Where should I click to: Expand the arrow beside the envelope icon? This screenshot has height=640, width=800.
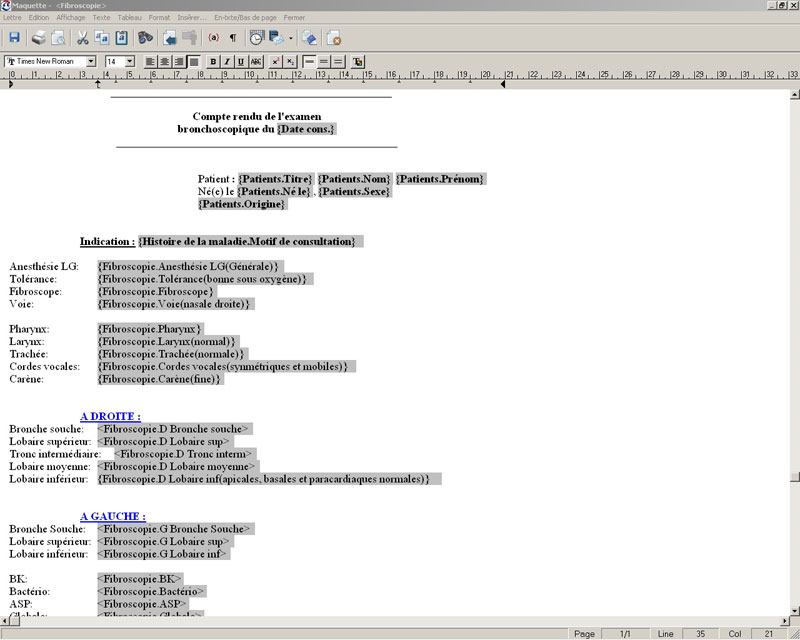click(x=291, y=38)
